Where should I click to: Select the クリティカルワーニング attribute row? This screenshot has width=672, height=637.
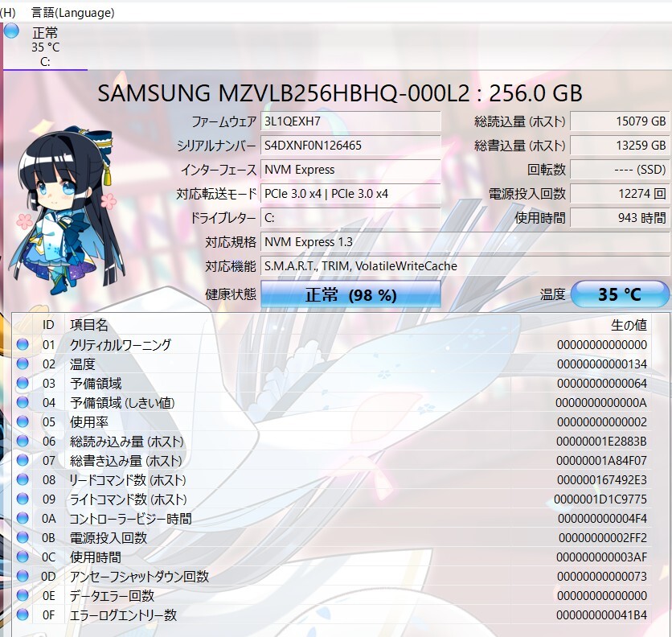point(332,344)
